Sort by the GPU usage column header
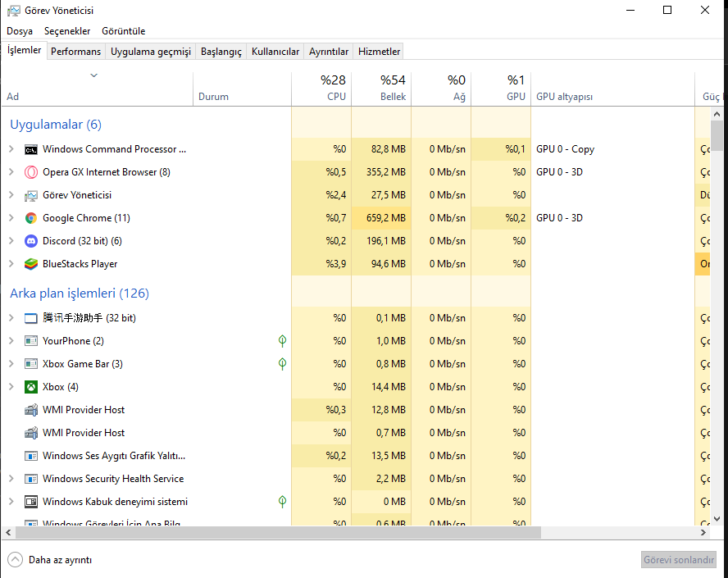The height and width of the screenshot is (578, 728). coord(501,89)
